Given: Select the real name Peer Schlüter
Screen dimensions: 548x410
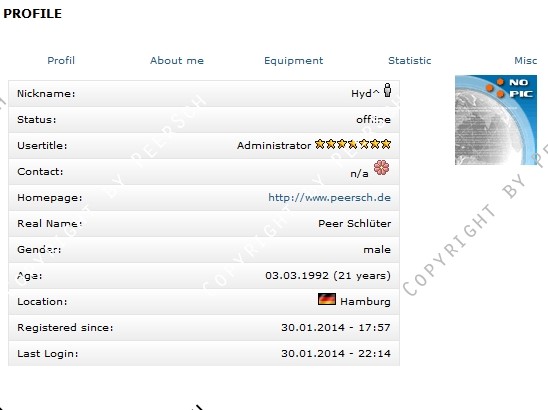Looking at the screenshot, I should [354, 223].
